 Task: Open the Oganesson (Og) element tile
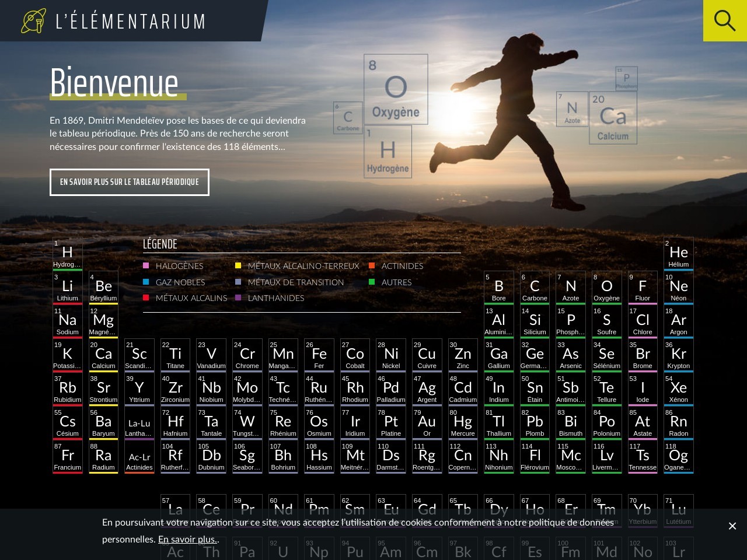coord(679,457)
